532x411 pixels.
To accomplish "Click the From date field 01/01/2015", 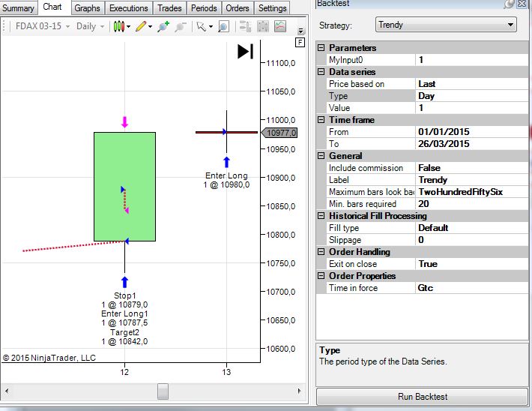I will (472, 132).
